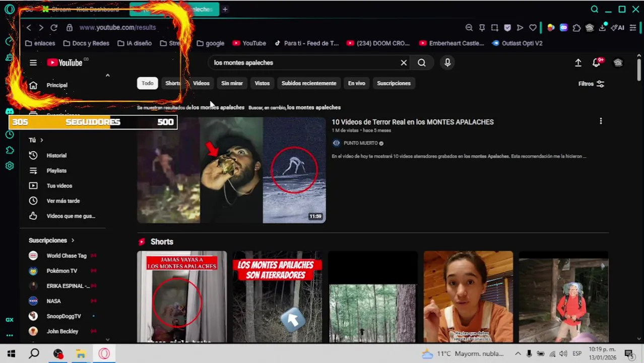Viewport: 644px width, 363px height.
Task: Collapse sidebar with the up caret
Action: coord(107,76)
